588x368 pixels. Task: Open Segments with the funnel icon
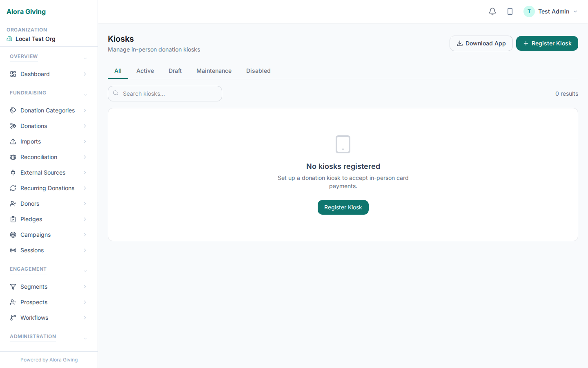tap(13, 286)
